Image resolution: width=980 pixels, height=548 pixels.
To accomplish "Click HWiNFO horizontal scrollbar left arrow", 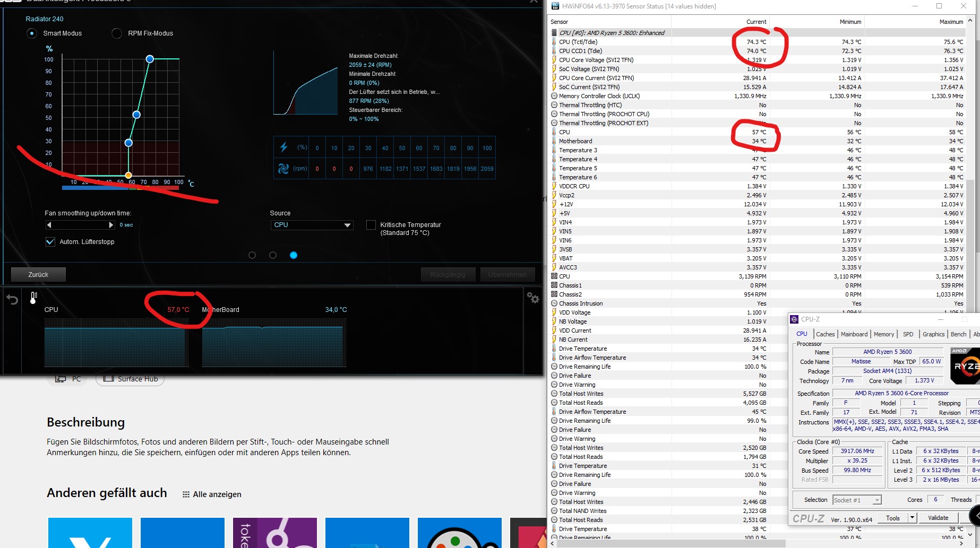I will coord(552,544).
